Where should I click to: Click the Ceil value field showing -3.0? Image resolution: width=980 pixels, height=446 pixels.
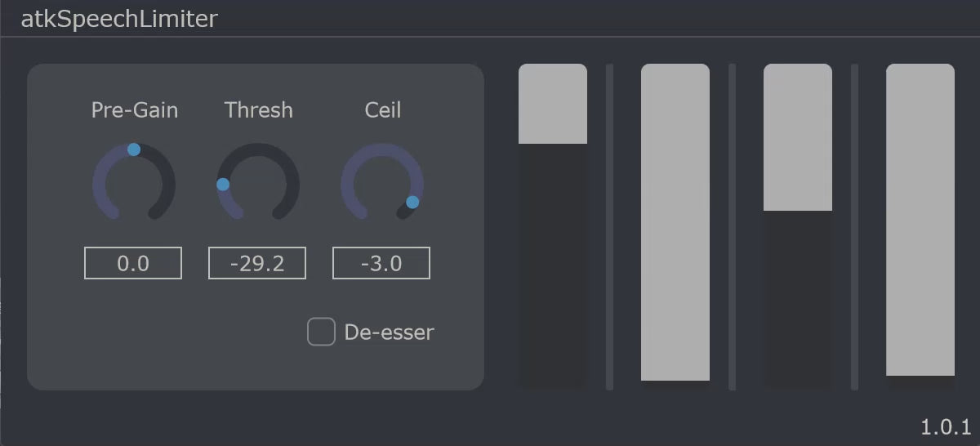pos(381,263)
